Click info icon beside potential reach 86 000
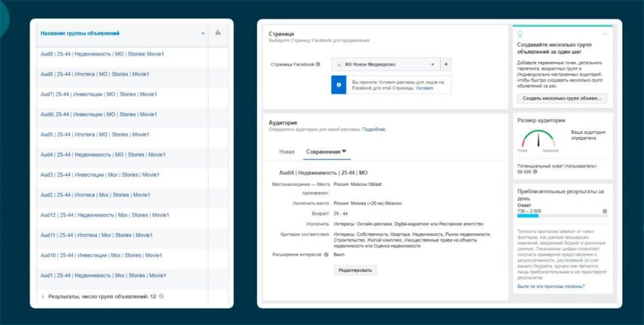Viewport: 644px width, 325px height. (534, 172)
